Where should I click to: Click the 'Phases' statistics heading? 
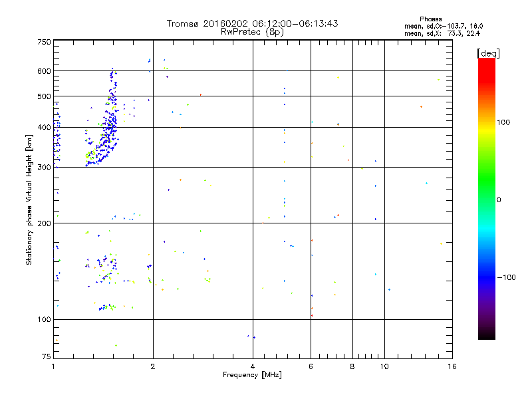pos(430,19)
